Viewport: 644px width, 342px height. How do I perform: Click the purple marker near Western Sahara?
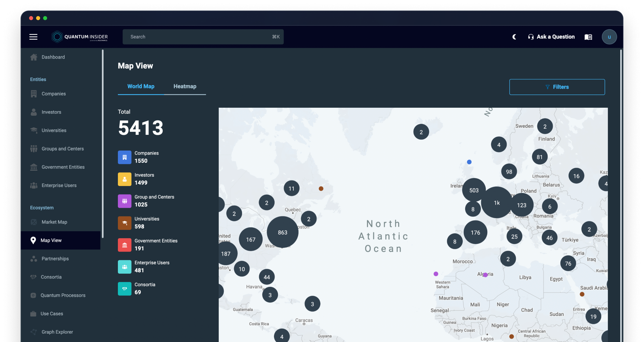pos(436,274)
